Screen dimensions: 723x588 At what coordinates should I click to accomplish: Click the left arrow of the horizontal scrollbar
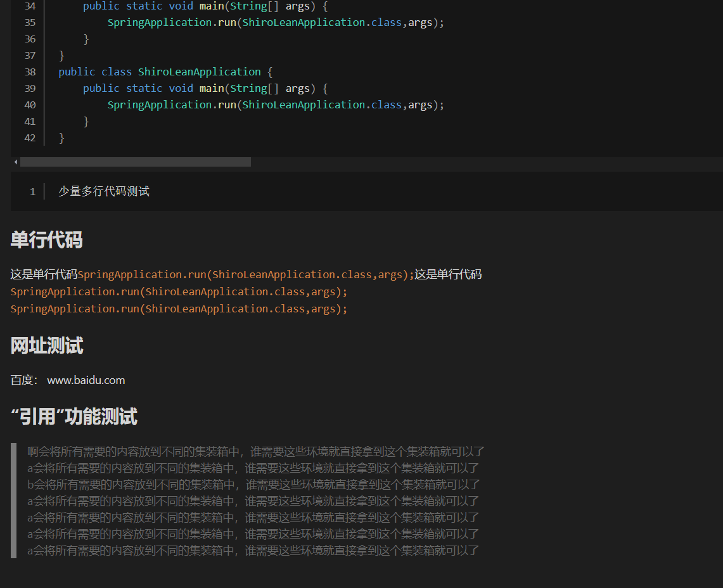pyautogui.click(x=15, y=162)
